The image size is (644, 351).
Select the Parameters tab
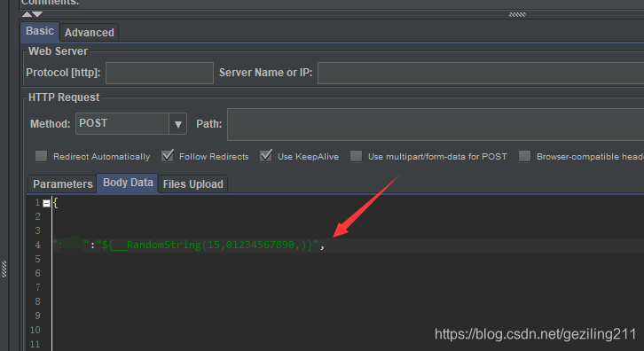62,183
